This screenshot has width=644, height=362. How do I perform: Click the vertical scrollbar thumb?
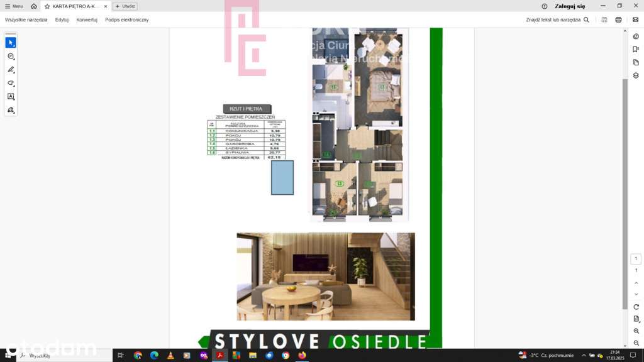click(625, 194)
